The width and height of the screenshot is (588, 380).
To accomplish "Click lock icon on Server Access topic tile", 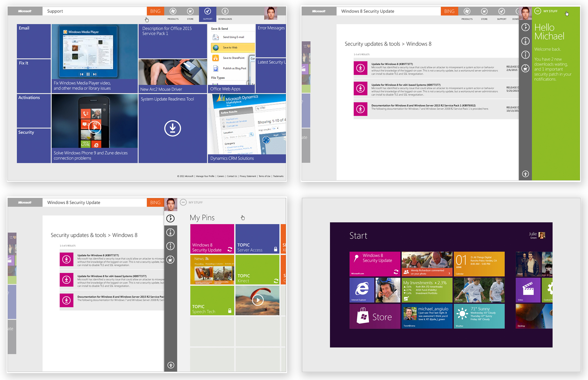I will [275, 249].
